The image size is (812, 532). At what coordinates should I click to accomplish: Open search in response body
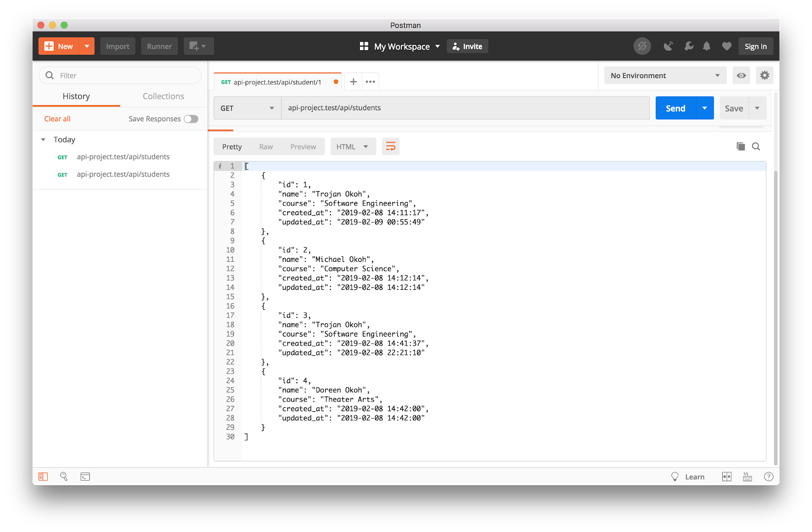click(756, 147)
